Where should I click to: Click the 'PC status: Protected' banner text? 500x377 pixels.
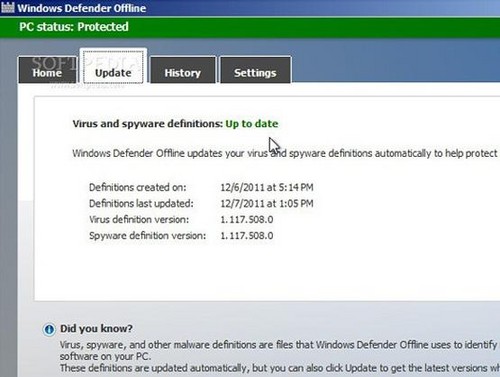[x=74, y=27]
